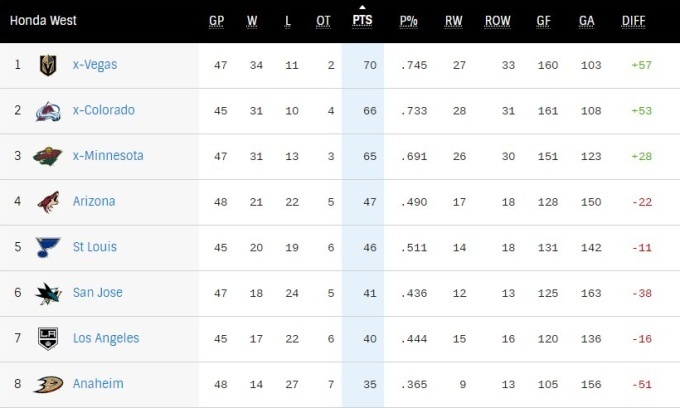Image resolution: width=680 pixels, height=408 pixels.
Task: Sort by GF goals-for header
Action: [543, 21]
